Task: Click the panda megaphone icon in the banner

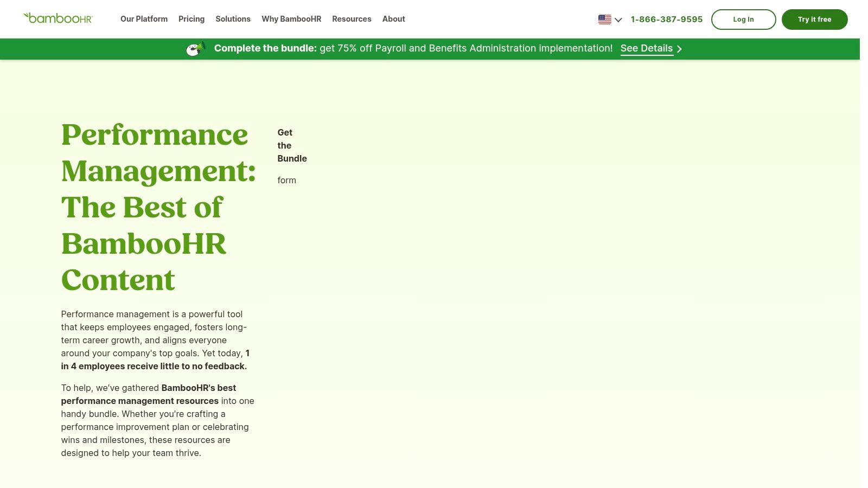Action: [x=195, y=48]
